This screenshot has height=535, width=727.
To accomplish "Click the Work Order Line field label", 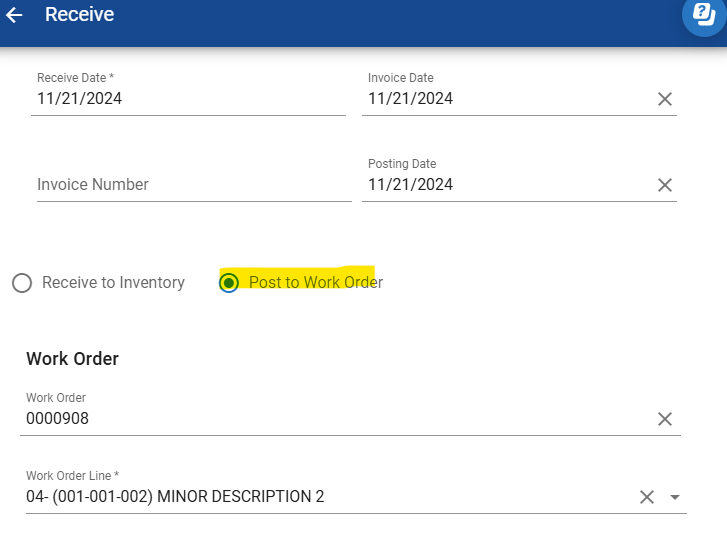I will point(73,476).
